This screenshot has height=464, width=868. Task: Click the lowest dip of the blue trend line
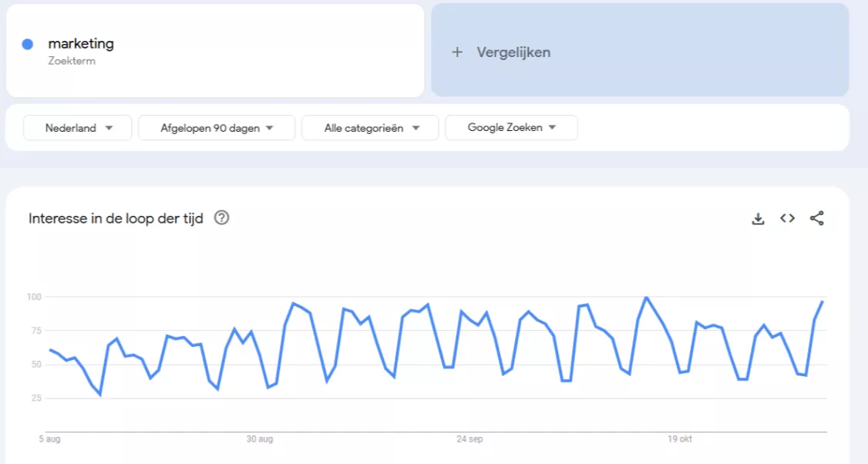tap(100, 396)
